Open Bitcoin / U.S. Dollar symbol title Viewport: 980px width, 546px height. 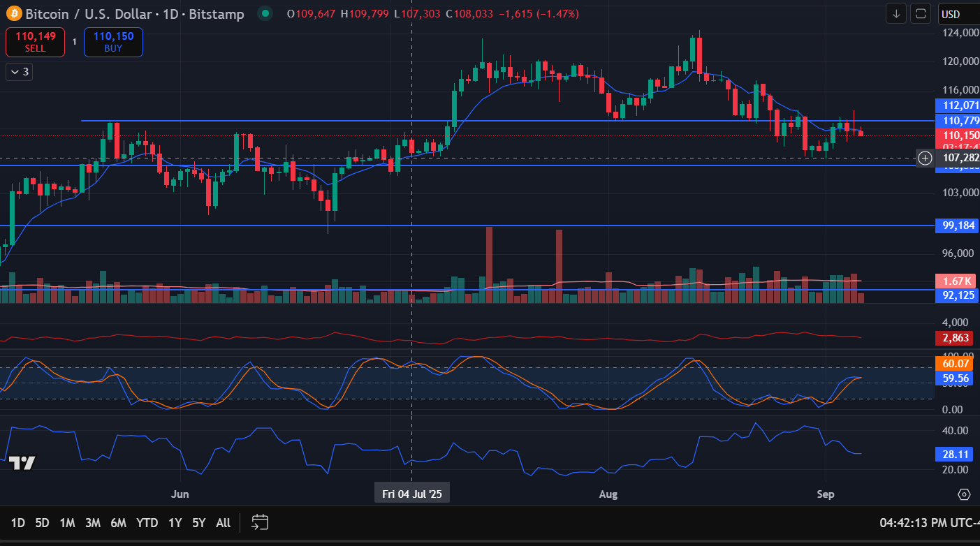135,14
